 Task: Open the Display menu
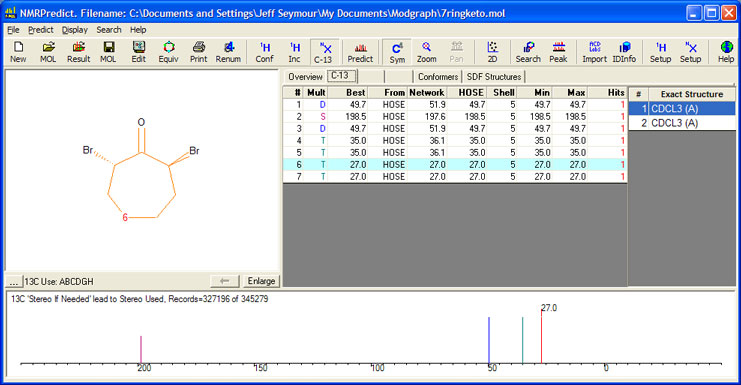[75, 30]
